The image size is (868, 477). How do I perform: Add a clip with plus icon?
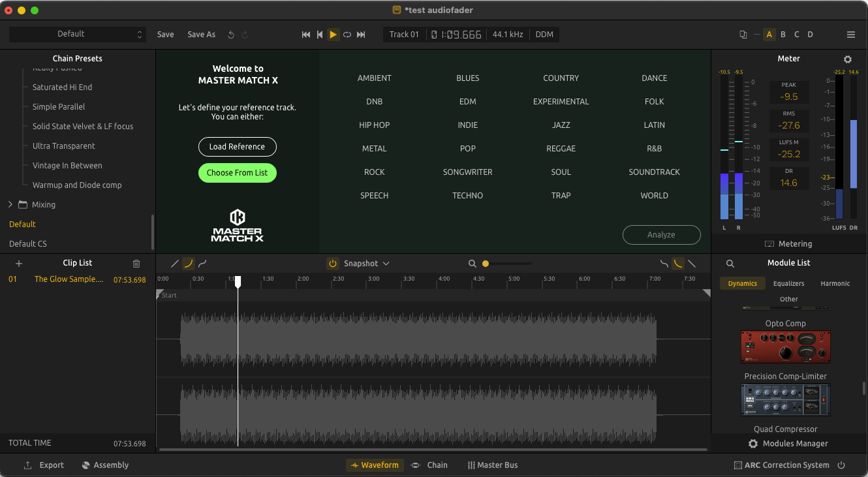(x=19, y=264)
